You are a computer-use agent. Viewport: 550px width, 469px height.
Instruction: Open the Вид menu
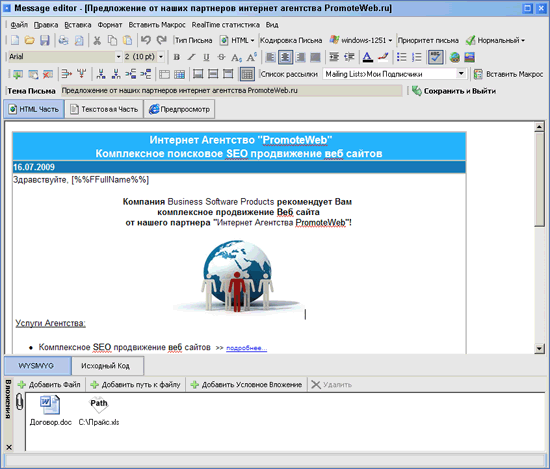click(272, 25)
